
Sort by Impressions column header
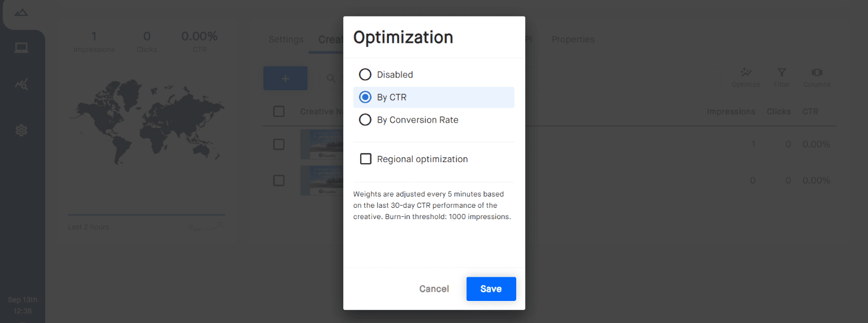731,112
